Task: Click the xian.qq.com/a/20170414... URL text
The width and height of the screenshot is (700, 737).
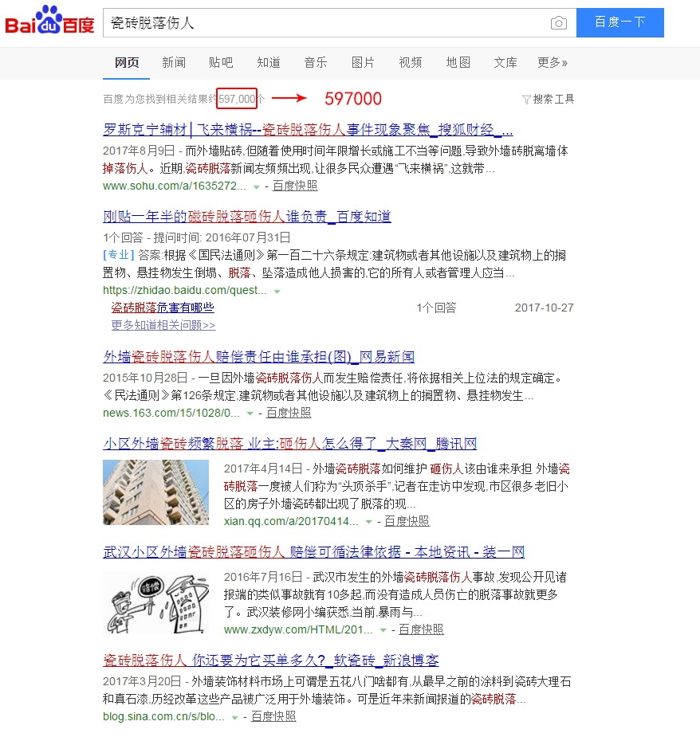Action: (291, 521)
